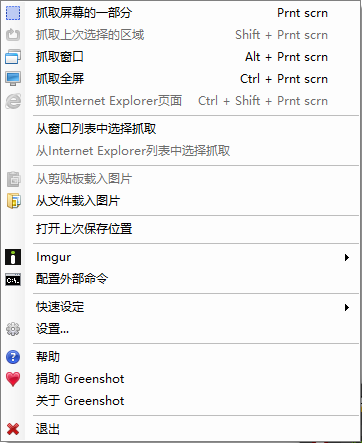This screenshot has height=443, width=362.
Task: Click the capture window icon
Action: point(13,57)
